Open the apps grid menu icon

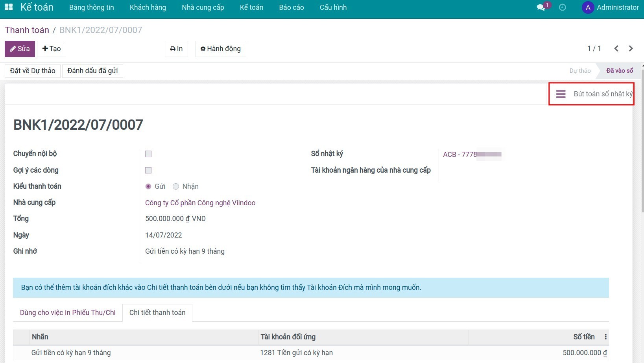9,7
